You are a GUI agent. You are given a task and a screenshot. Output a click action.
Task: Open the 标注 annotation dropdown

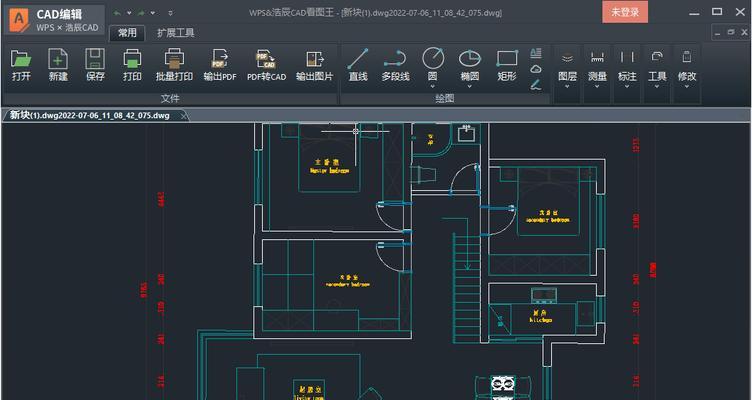627,70
